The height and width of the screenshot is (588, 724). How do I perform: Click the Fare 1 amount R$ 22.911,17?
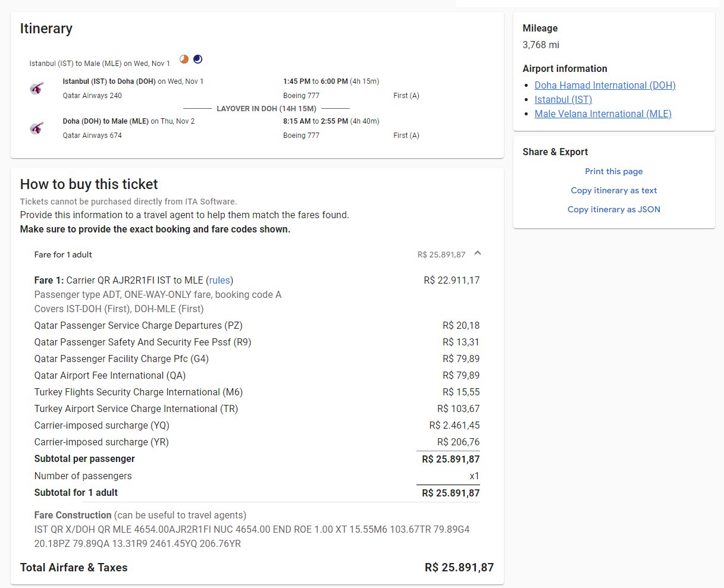(x=452, y=280)
